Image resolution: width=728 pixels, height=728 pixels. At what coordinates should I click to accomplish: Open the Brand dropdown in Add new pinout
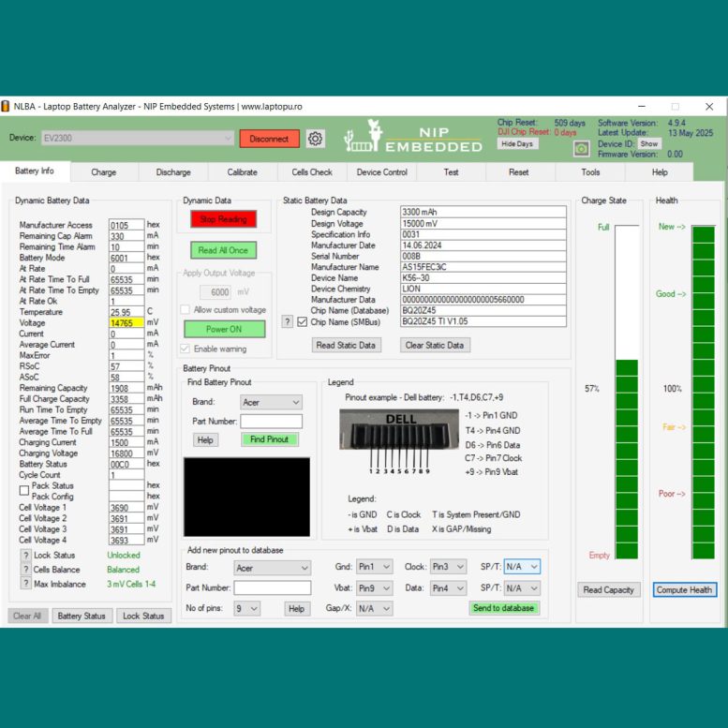[x=272, y=568]
